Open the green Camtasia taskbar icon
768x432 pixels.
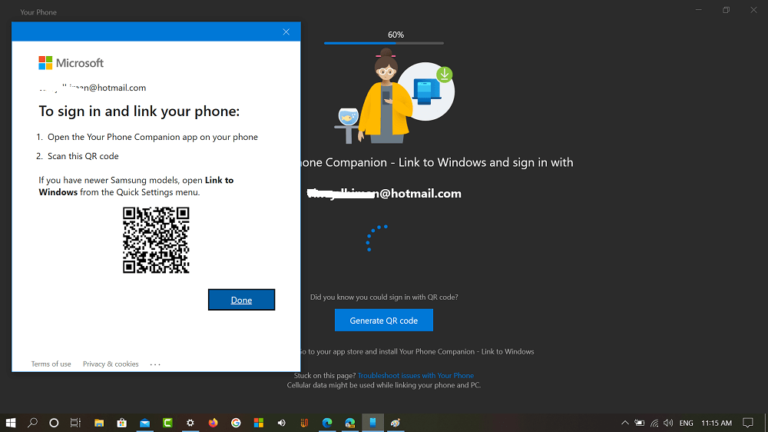[x=168, y=423]
